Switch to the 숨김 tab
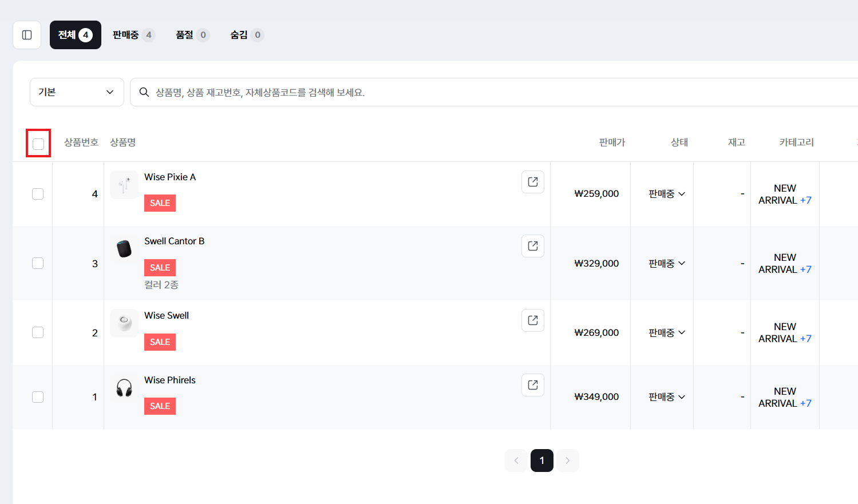The height and width of the screenshot is (504, 858). point(246,35)
